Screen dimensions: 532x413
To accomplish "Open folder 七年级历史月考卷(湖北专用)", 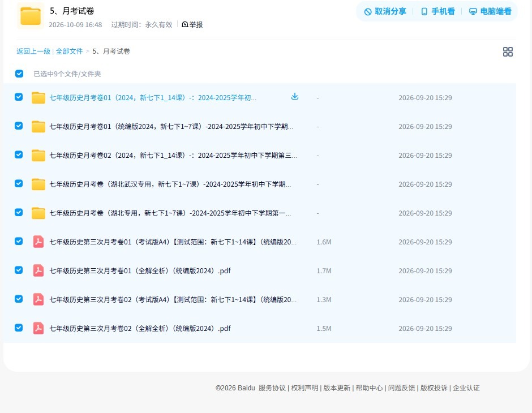I will point(170,213).
